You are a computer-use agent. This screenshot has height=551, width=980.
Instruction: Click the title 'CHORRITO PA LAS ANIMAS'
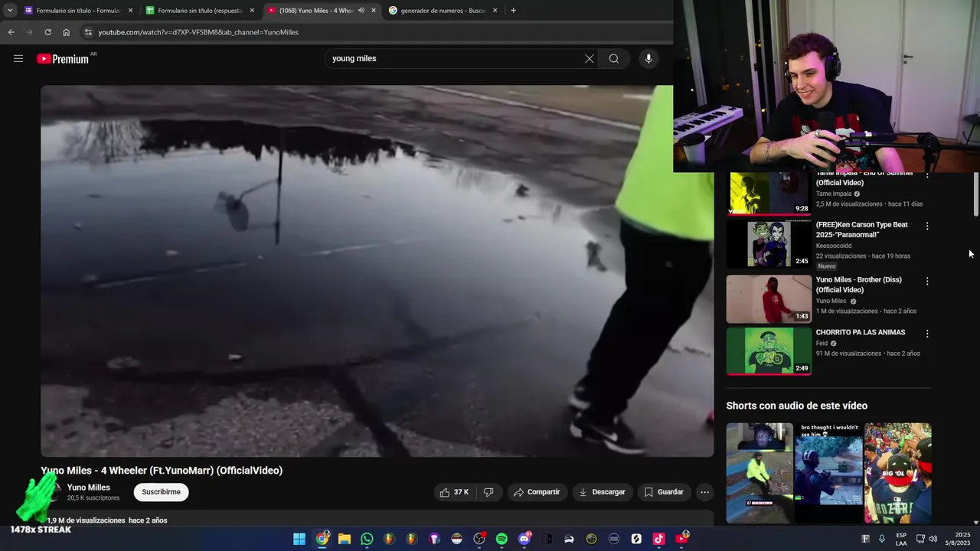(x=861, y=333)
